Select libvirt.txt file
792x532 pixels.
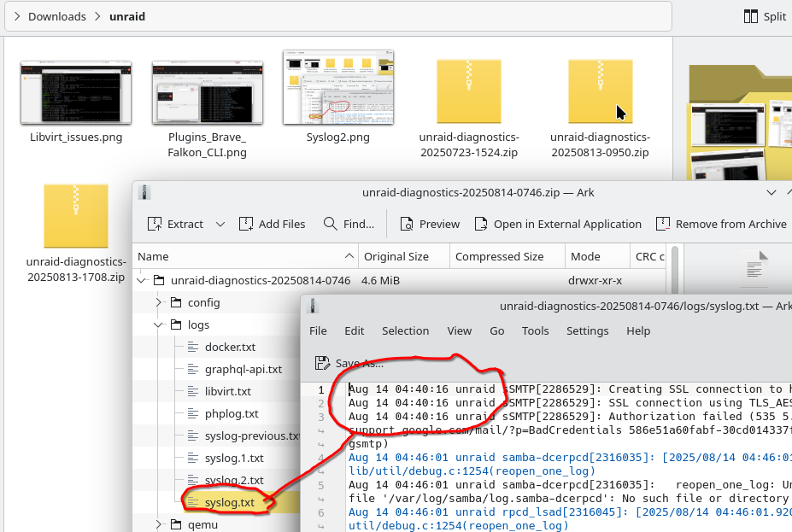coord(228,392)
